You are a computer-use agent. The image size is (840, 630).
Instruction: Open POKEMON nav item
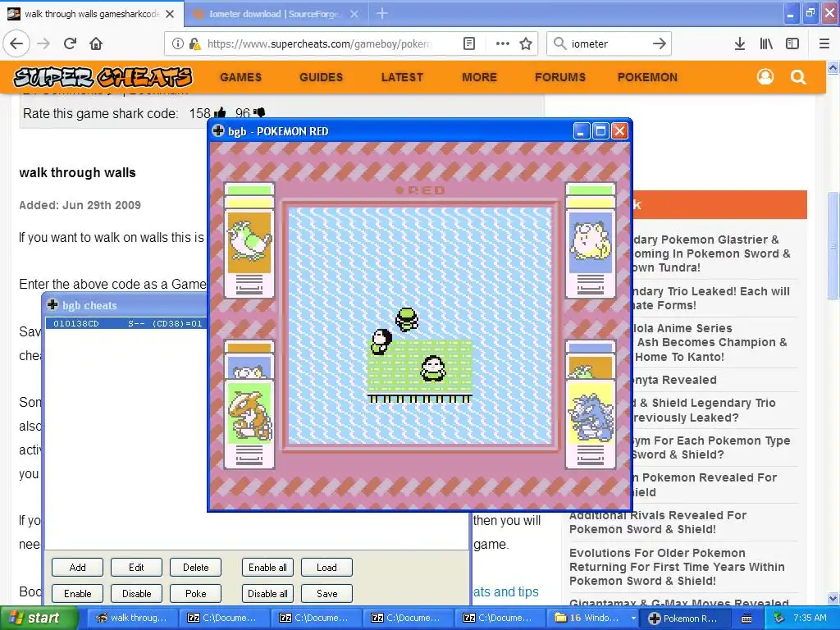tap(647, 77)
